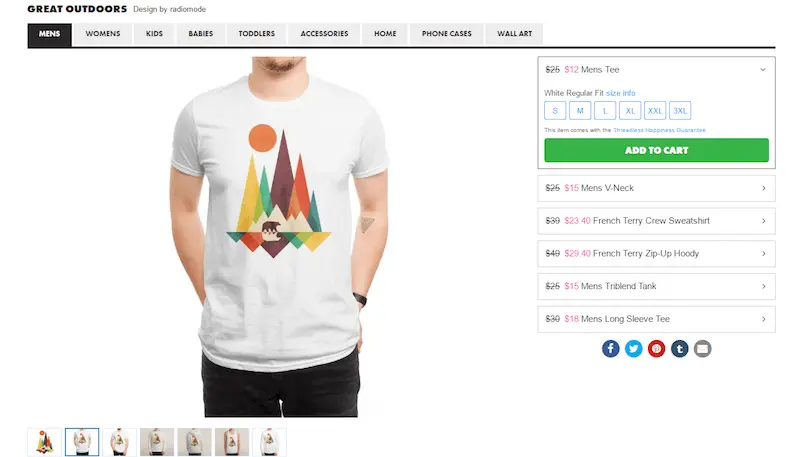The width and height of the screenshot is (800, 457).
Task: Add the Mens Tee to cart
Action: [656, 150]
